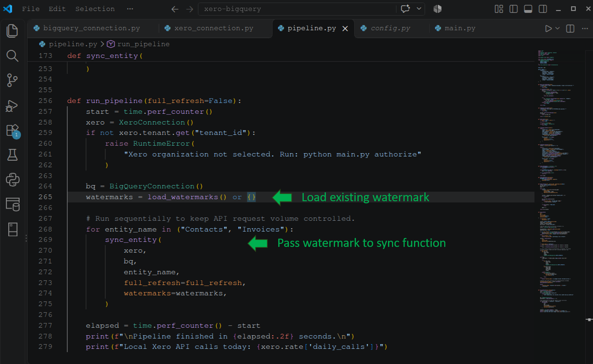Open the Edit menu

tap(57, 9)
